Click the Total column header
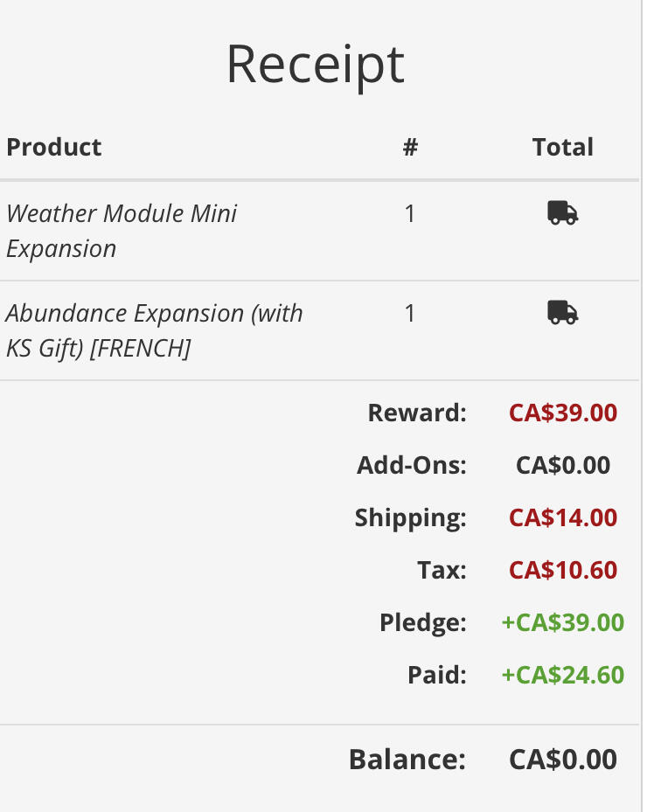Viewport: 647px width, 812px height. click(562, 147)
